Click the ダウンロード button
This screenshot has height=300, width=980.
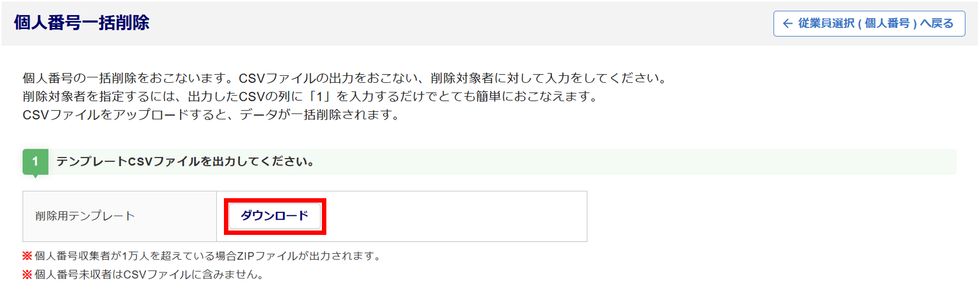click(274, 216)
